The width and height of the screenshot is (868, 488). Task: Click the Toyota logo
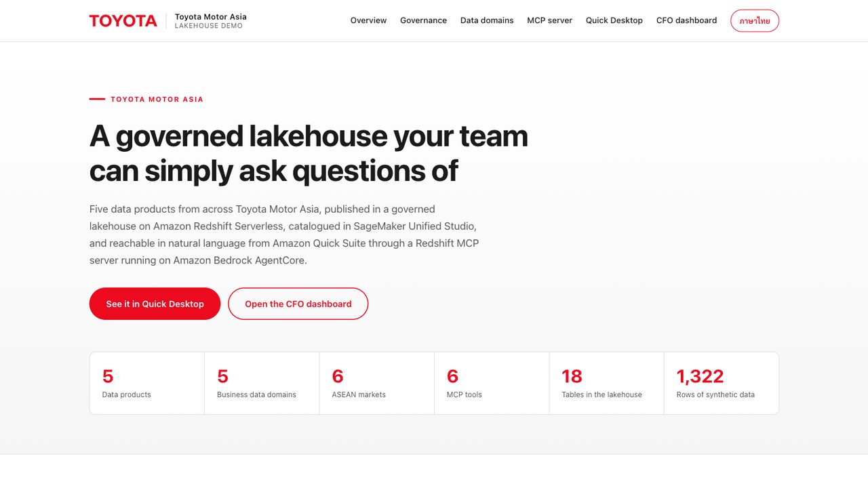(x=123, y=21)
